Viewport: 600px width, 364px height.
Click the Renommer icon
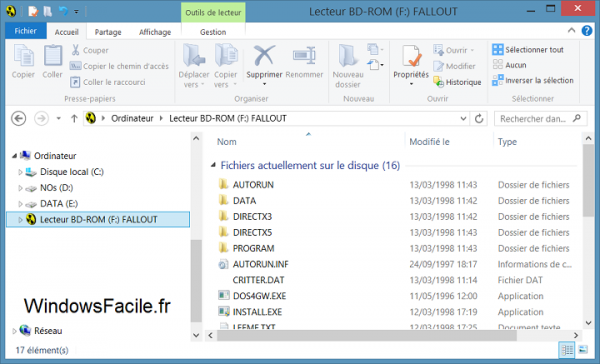pos(304,55)
